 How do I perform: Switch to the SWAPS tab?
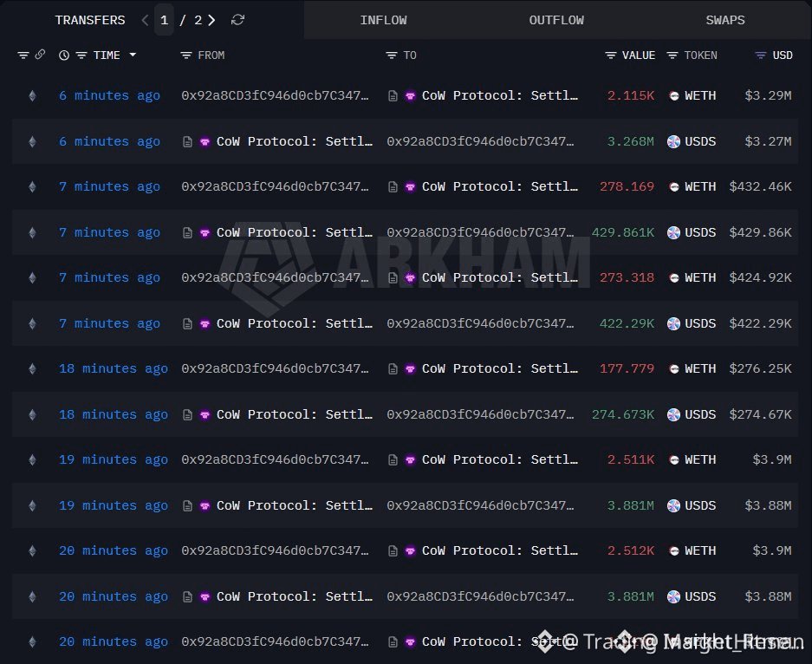point(725,20)
